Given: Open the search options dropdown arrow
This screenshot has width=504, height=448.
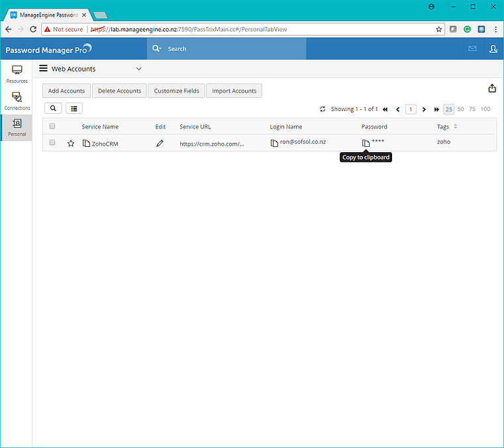Looking at the screenshot, I should (160, 48).
